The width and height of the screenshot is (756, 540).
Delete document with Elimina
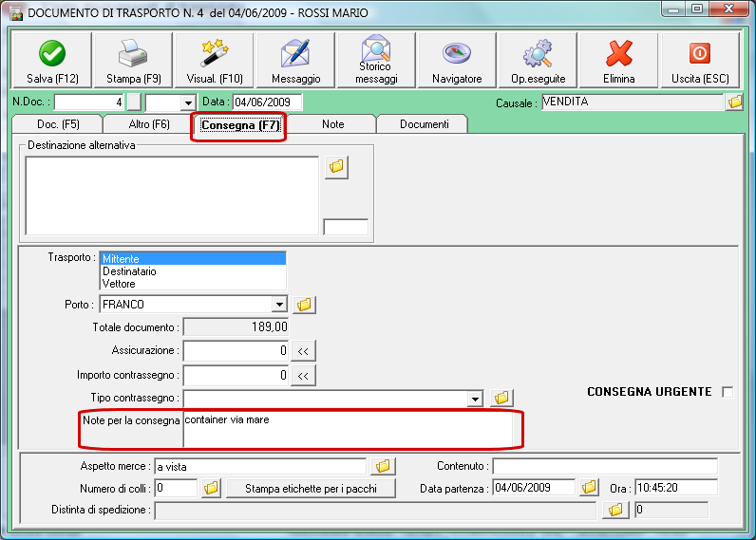(619, 60)
